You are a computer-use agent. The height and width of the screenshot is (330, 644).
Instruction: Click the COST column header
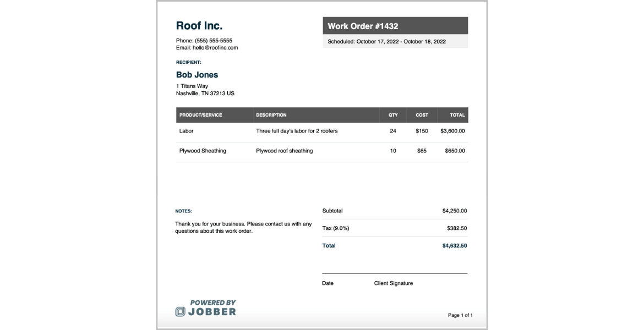click(422, 115)
